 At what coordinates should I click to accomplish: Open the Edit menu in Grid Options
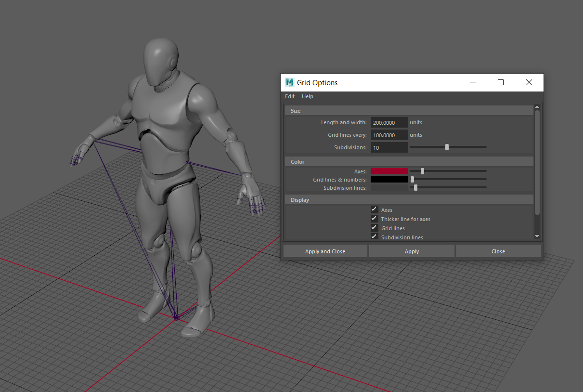pos(290,96)
